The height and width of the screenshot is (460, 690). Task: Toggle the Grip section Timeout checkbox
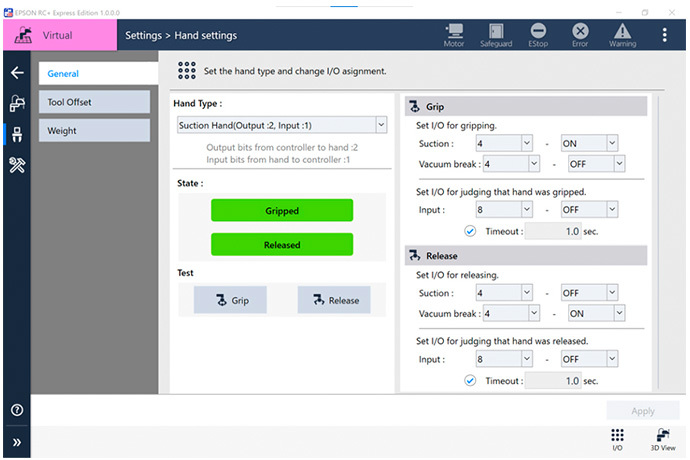[x=470, y=231]
